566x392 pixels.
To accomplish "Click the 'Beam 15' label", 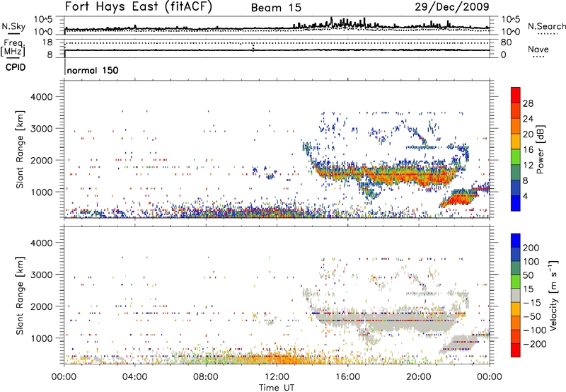I will point(276,8).
